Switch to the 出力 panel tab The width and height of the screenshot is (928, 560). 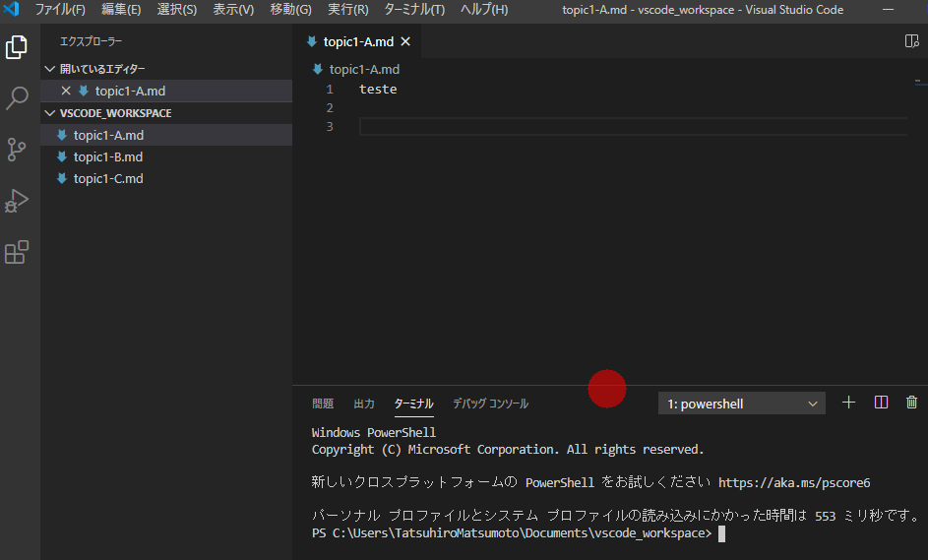point(364,404)
